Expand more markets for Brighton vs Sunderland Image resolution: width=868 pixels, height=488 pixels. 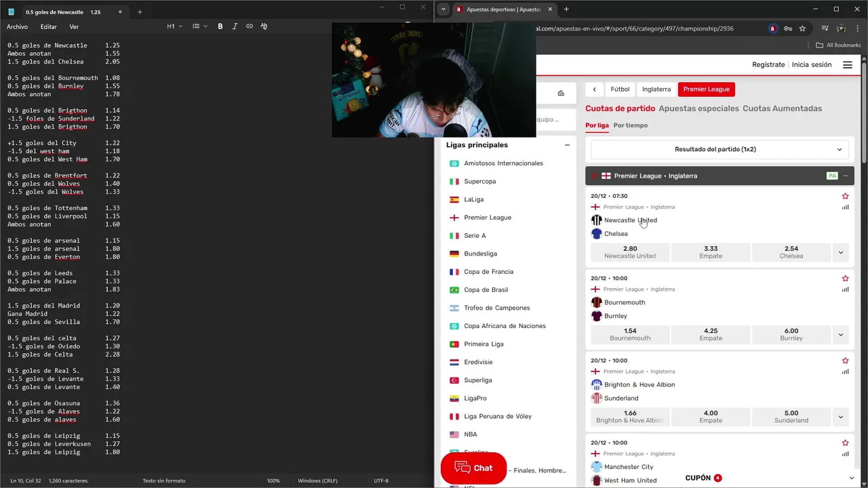coord(841,417)
